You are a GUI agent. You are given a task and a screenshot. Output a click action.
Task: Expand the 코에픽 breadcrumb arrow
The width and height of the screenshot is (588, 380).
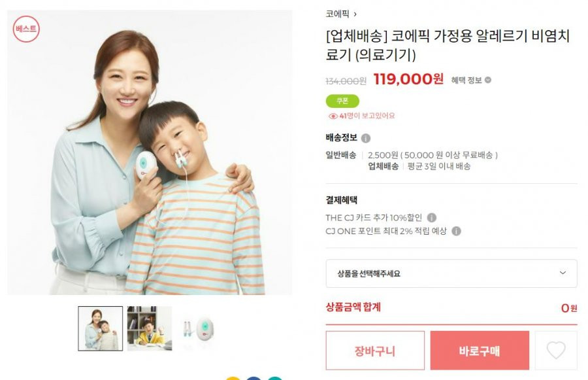355,14
